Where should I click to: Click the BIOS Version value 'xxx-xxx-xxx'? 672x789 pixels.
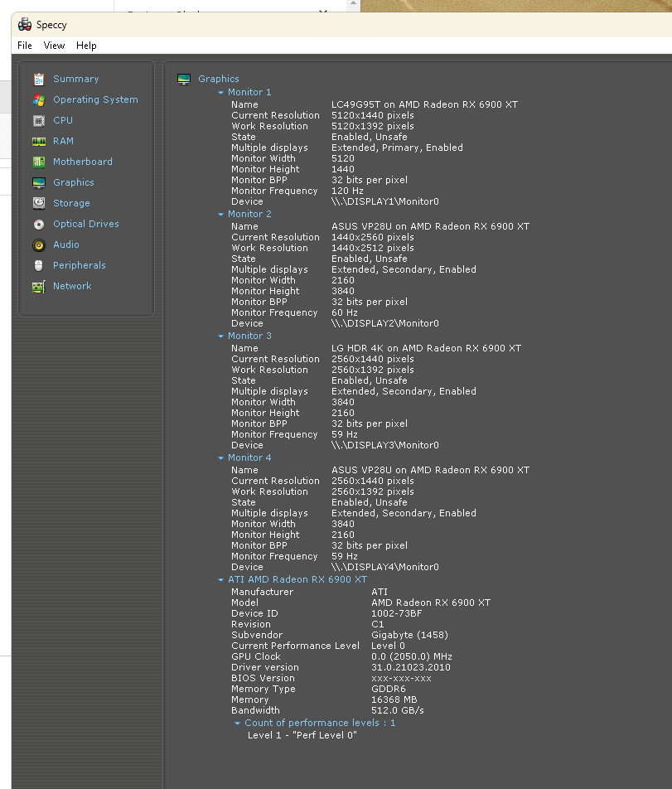click(401, 678)
